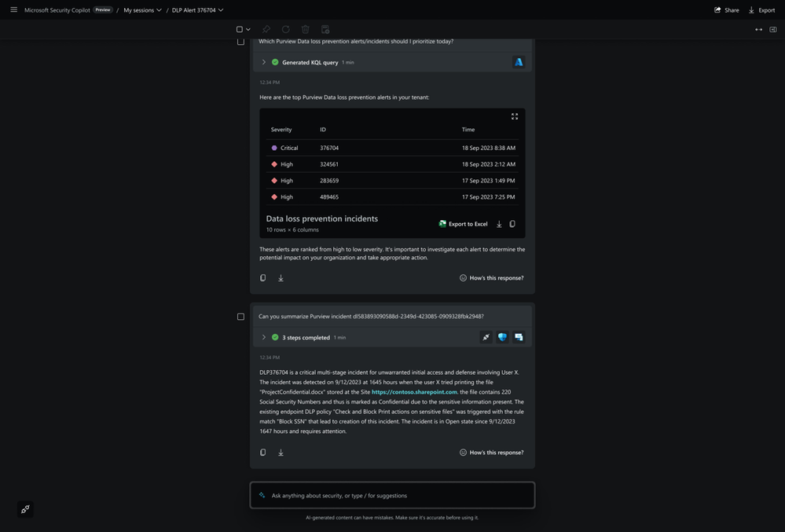Copy the first response text
The width and height of the screenshot is (785, 532).
pyautogui.click(x=262, y=277)
